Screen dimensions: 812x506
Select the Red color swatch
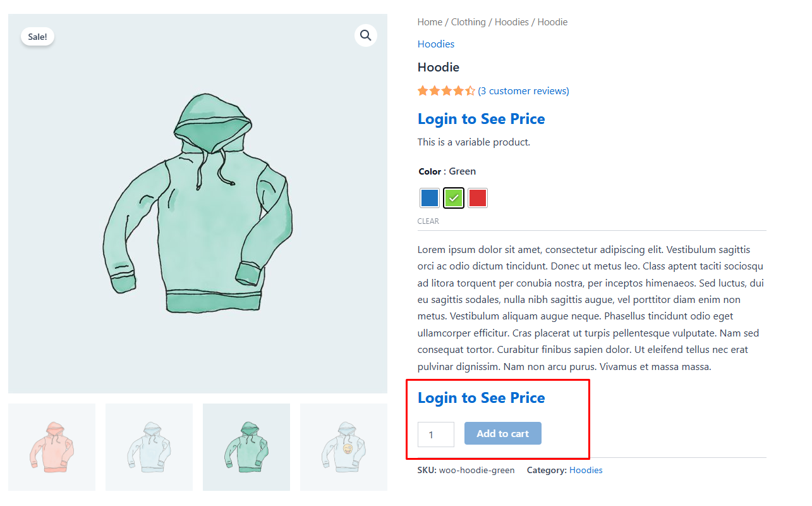477,197
